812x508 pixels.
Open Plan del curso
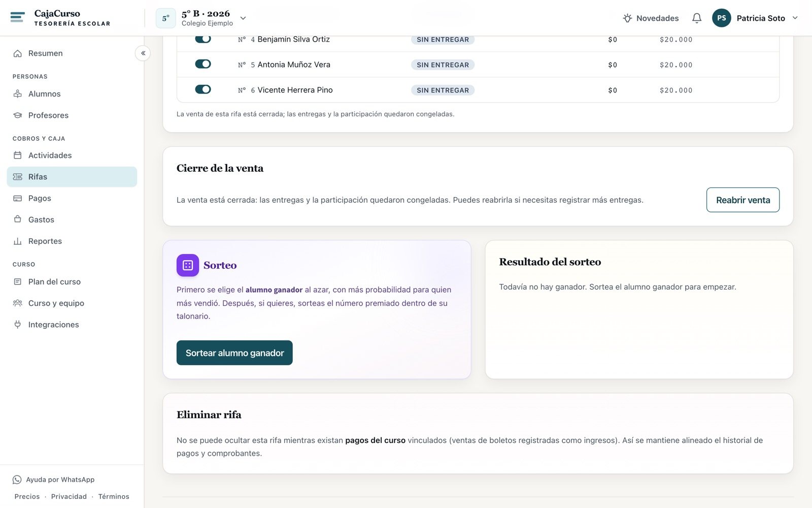72,281
